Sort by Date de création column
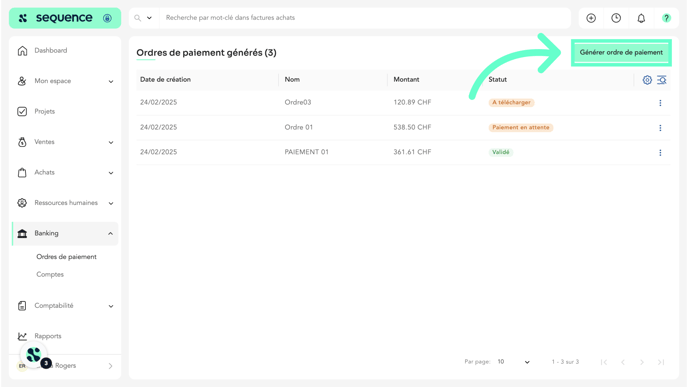 [x=165, y=79]
